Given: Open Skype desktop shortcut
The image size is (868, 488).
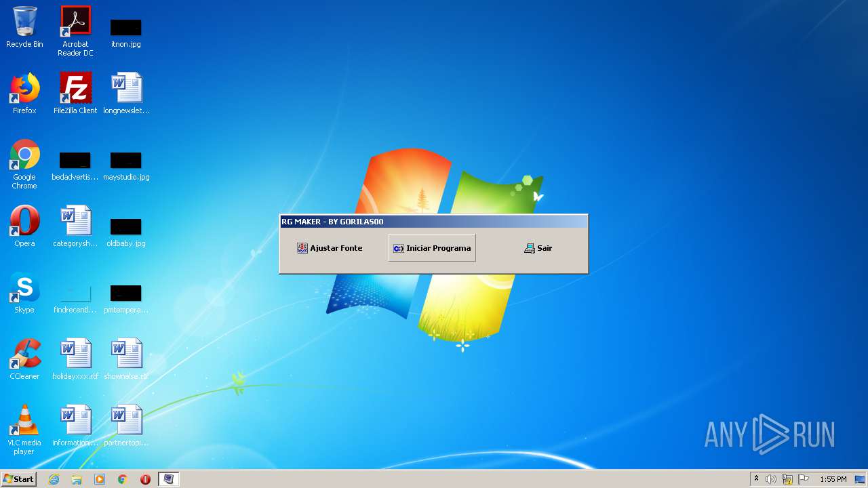Looking at the screenshot, I should tap(24, 293).
